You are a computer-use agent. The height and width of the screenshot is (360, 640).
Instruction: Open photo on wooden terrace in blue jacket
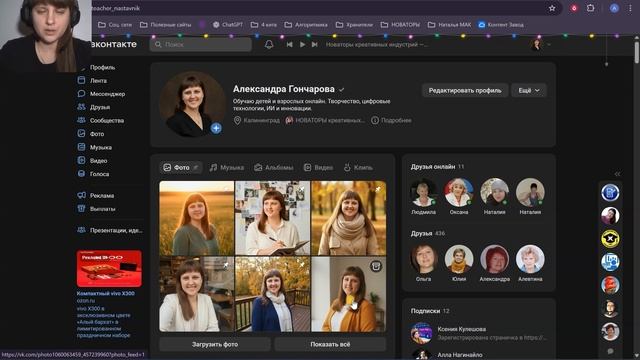(x=272, y=294)
